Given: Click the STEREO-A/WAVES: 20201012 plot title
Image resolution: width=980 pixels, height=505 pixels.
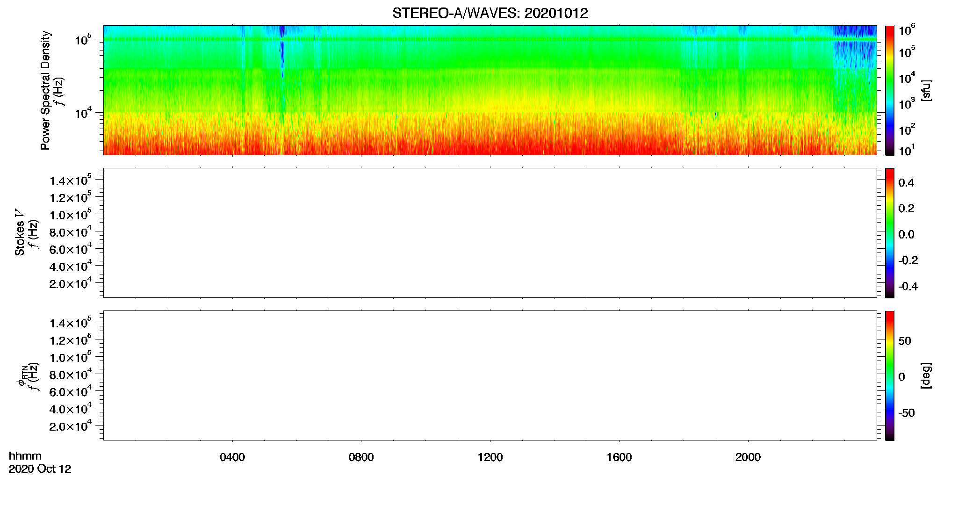Looking at the screenshot, I should point(490,13).
